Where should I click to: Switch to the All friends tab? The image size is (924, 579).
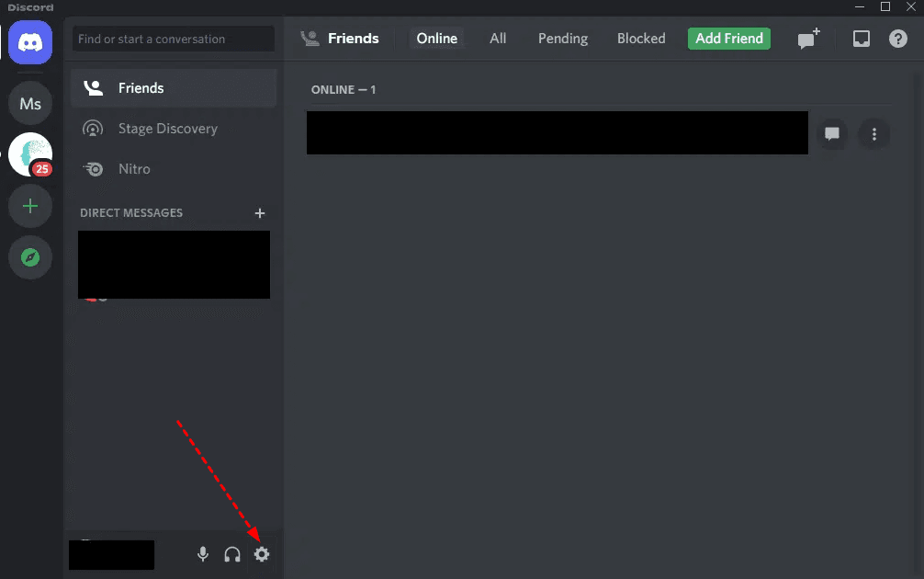click(498, 39)
